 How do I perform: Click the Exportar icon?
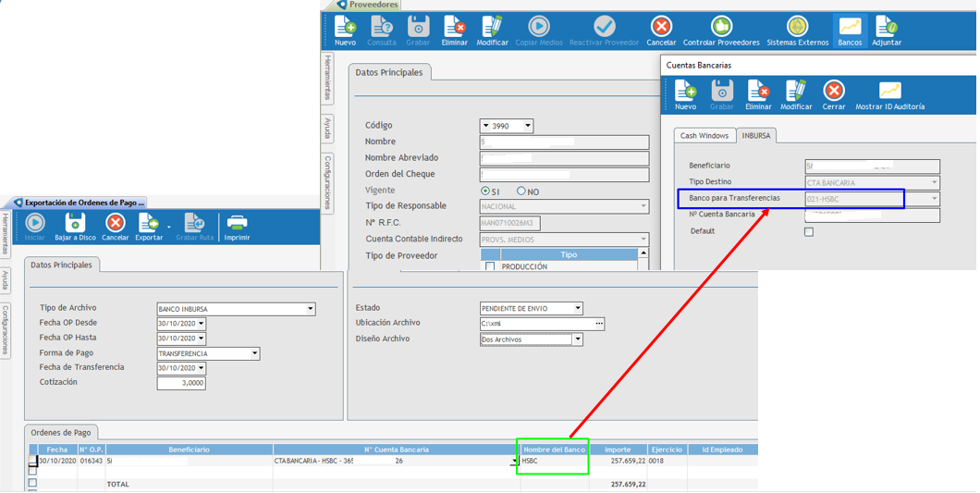click(148, 225)
